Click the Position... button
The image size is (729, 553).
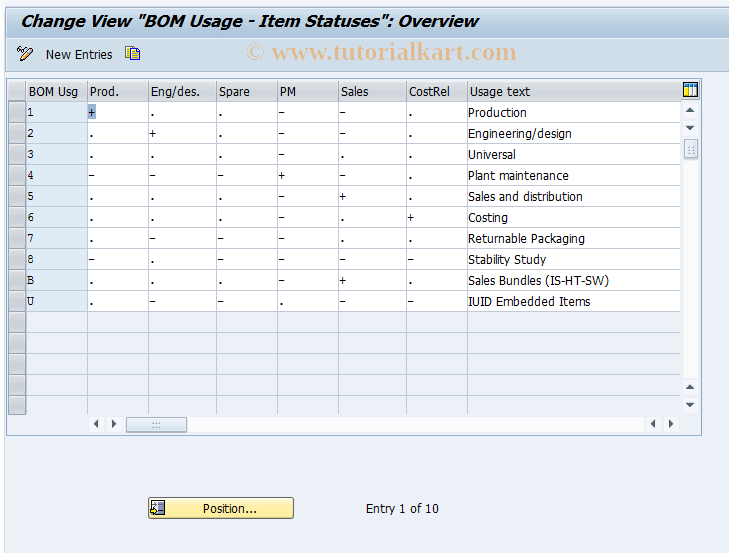coord(221,508)
